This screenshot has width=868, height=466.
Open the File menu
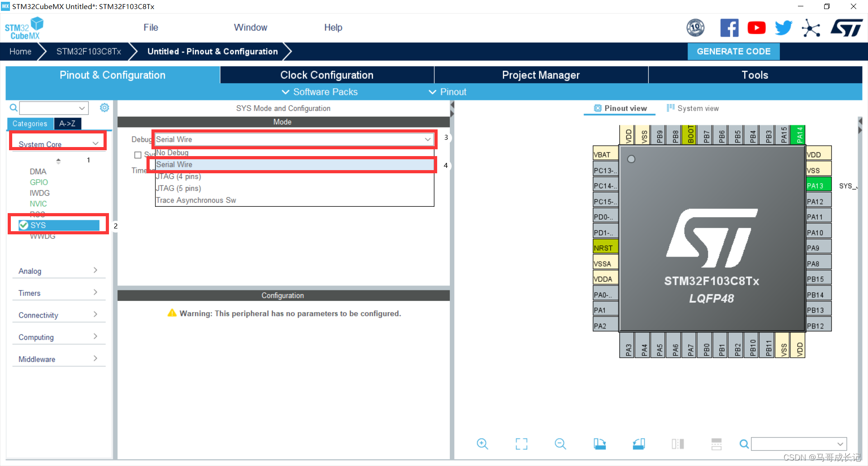pyautogui.click(x=151, y=28)
